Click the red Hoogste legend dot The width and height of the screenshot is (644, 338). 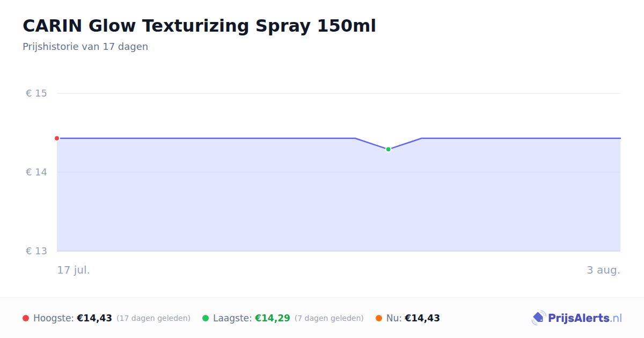tap(26, 318)
